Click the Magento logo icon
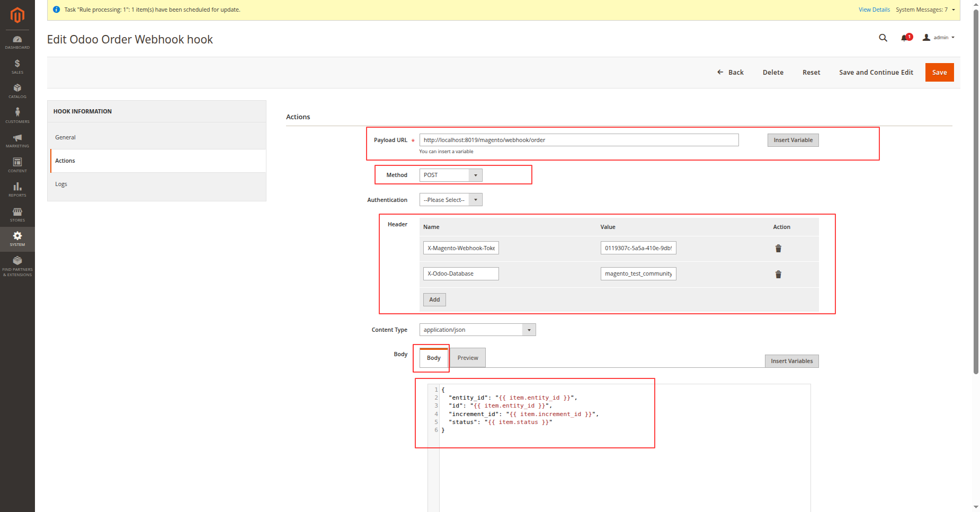Image resolution: width=980 pixels, height=512 pixels. click(x=17, y=15)
